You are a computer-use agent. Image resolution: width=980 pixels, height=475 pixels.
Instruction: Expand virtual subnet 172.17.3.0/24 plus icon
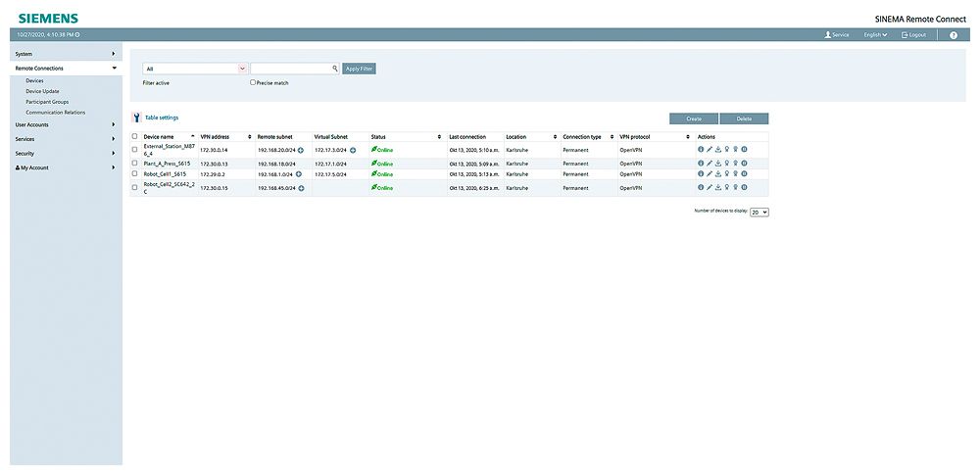[353, 150]
